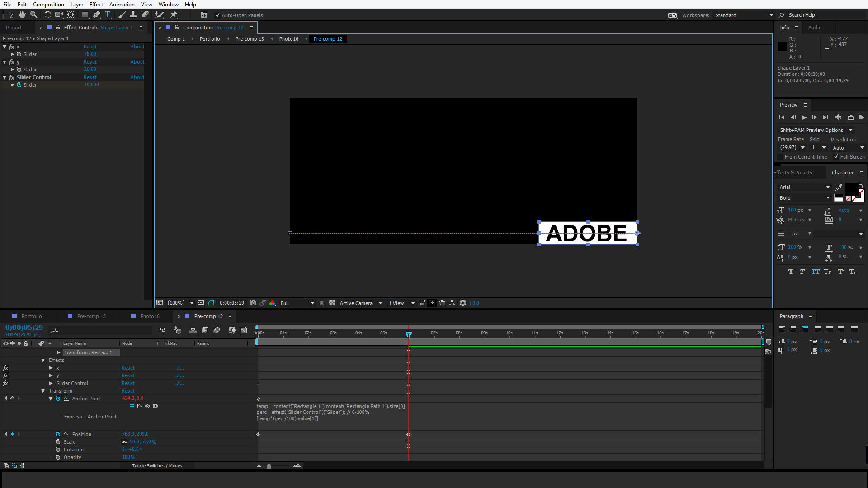This screenshot has width=868, height=488.
Task: Toggle Full Screen checkbox
Action: [836, 157]
